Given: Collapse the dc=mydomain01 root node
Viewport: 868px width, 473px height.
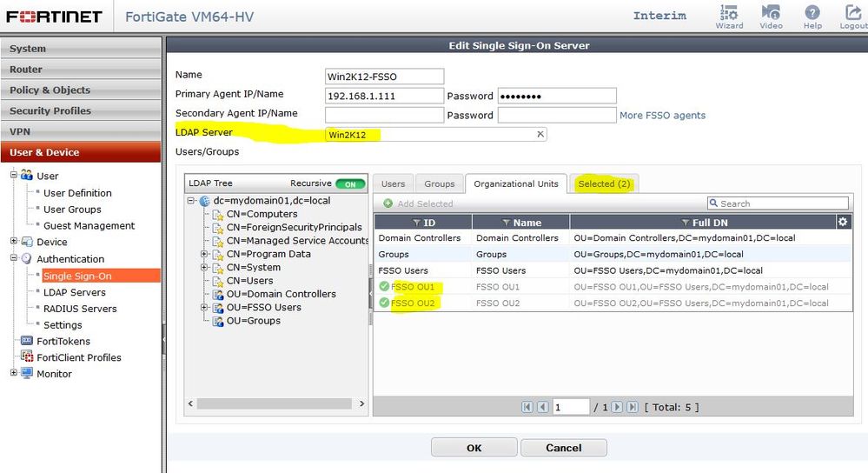Looking at the screenshot, I should 191,201.
